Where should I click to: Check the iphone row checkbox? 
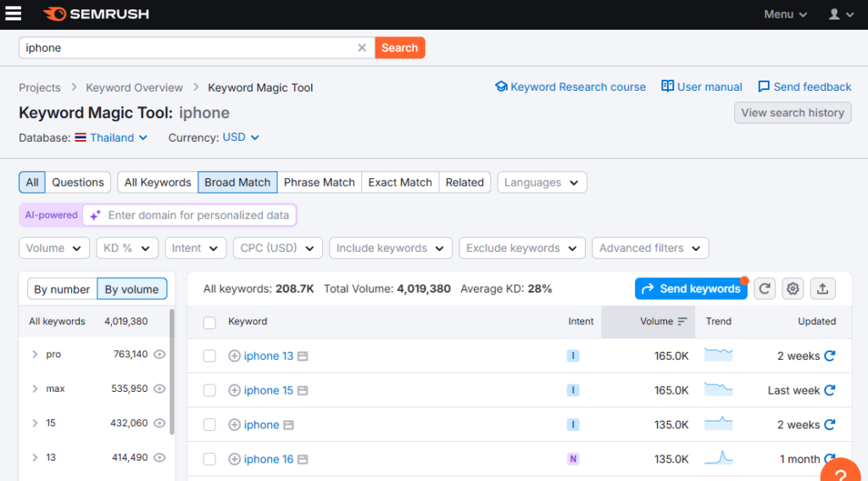pyautogui.click(x=209, y=424)
